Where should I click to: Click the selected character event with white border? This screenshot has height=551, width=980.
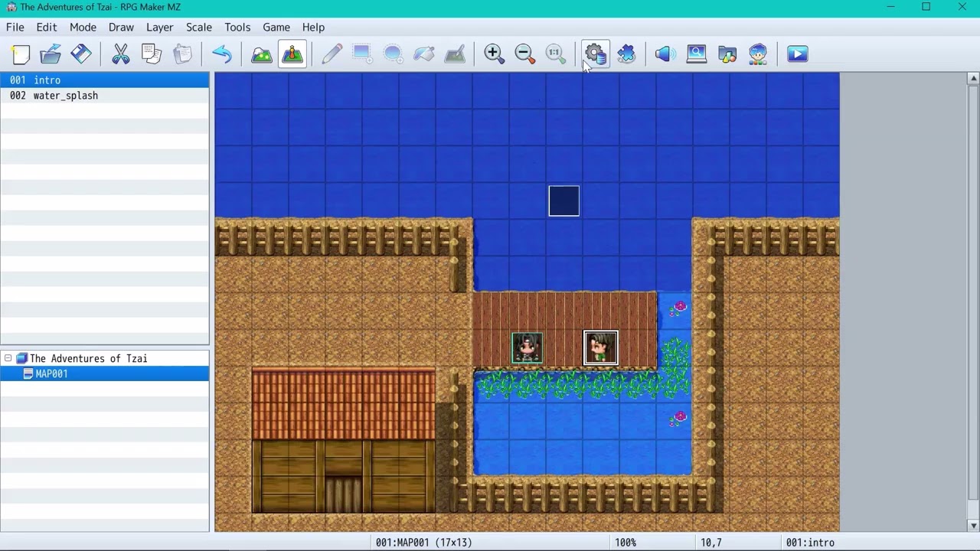[601, 348]
